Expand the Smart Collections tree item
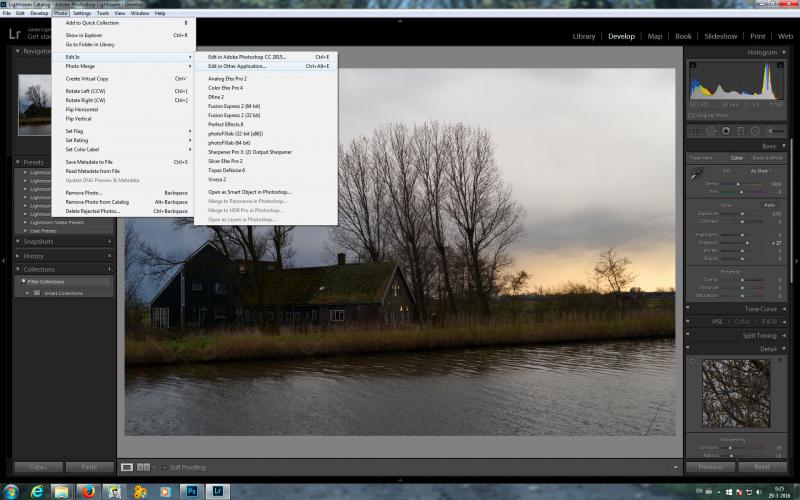Screen dimensions: 800x500 pyautogui.click(x=27, y=293)
